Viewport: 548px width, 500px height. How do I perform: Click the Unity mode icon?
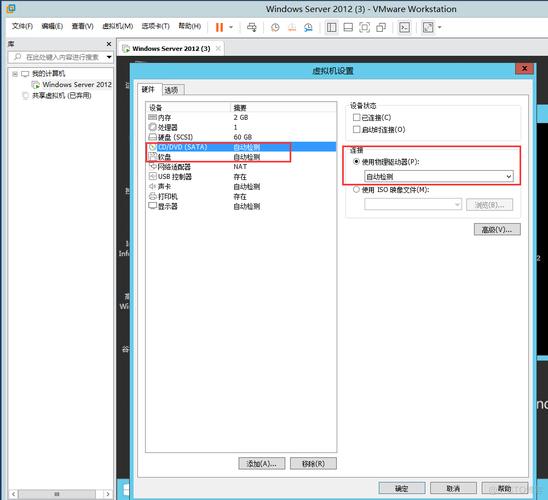[x=381, y=27]
